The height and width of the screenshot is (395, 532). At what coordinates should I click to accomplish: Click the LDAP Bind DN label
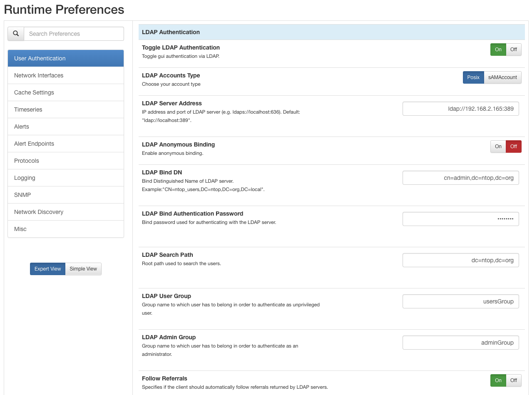tap(162, 172)
